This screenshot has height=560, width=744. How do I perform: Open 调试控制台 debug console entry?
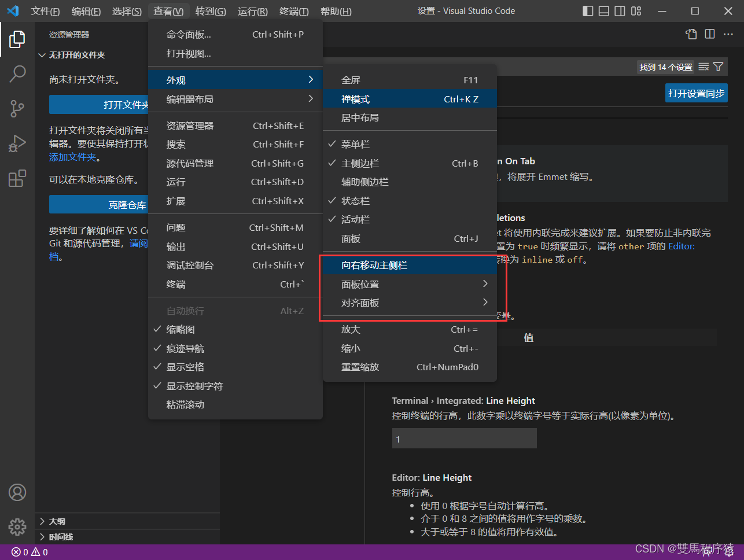[x=235, y=266]
